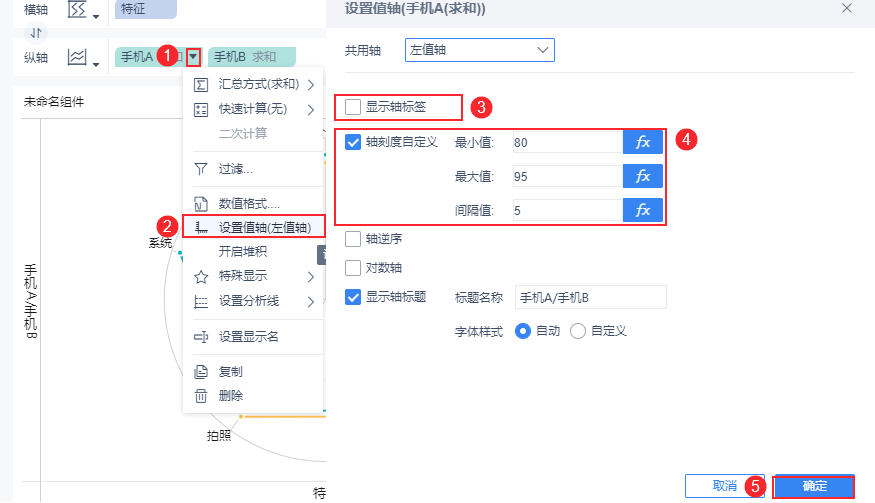Open the 共用轴 左值轴 dropdown

[x=480, y=48]
